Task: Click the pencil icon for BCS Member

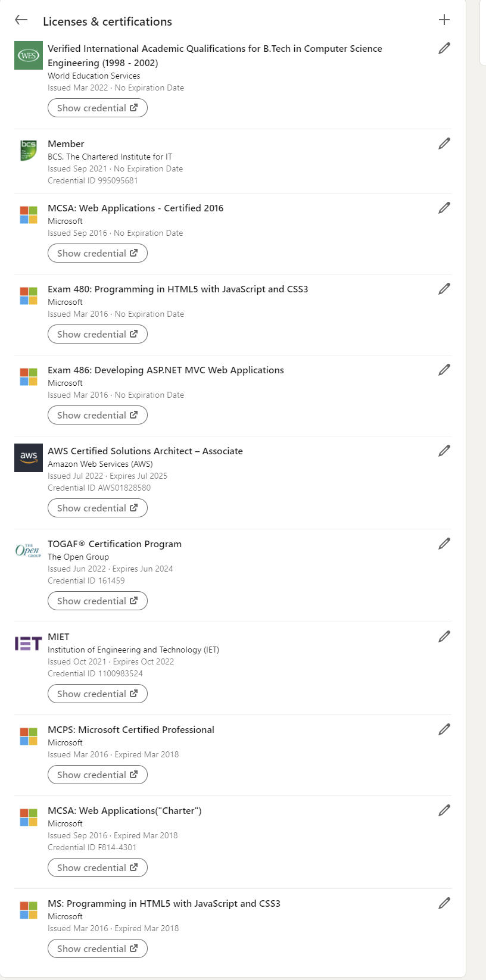Action: pyautogui.click(x=444, y=143)
